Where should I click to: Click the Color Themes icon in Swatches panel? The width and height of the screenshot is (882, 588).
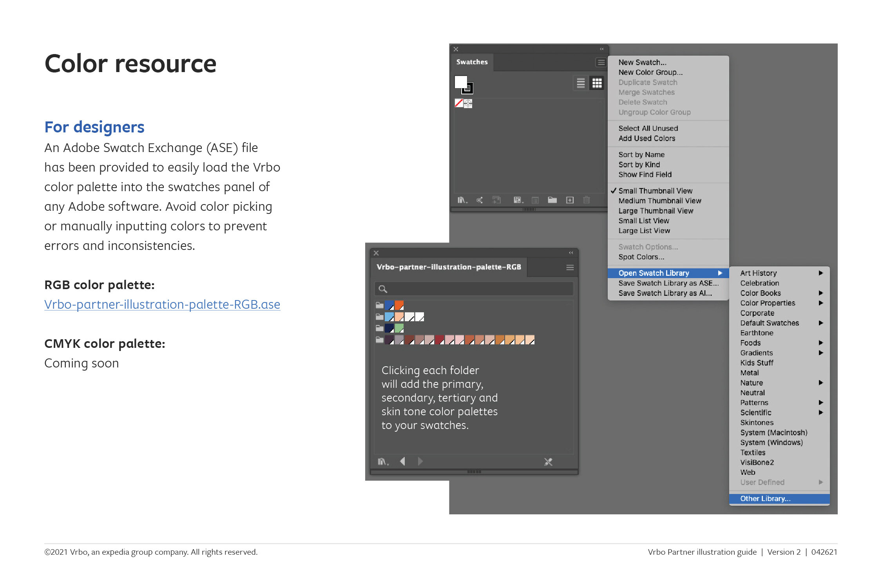pos(480,200)
